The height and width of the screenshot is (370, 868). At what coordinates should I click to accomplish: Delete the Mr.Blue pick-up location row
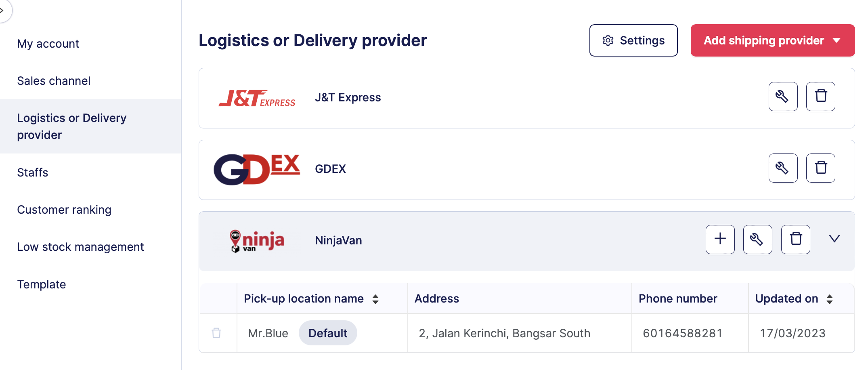(216, 333)
